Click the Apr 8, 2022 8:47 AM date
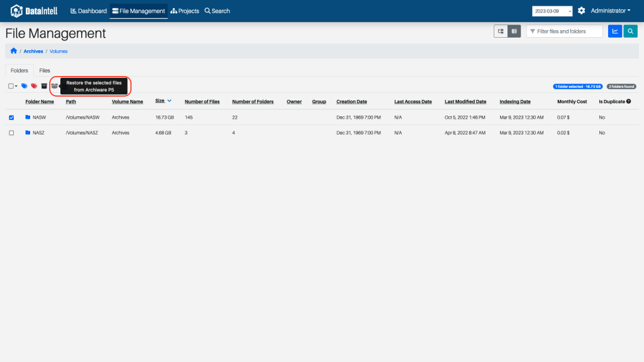 point(465,133)
